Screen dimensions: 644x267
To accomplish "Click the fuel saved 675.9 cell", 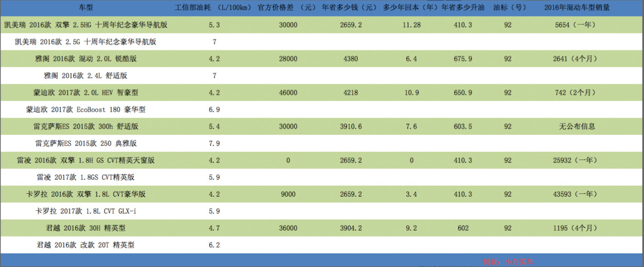I will click(x=463, y=59).
